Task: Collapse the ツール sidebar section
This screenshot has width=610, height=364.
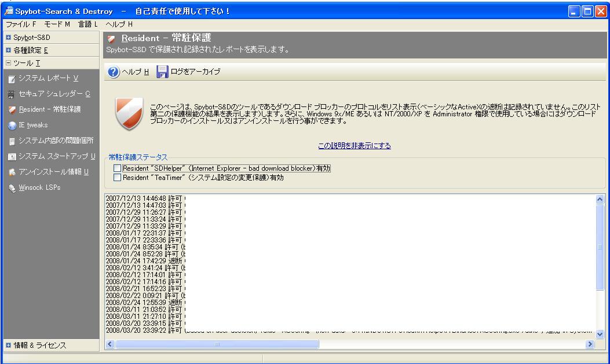Action: 8,63
